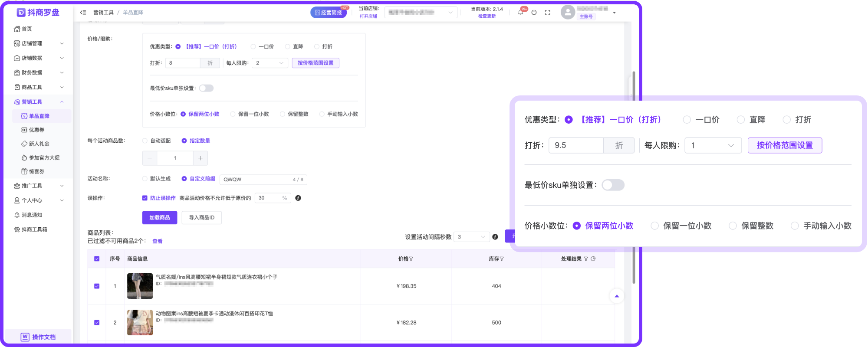Expand the 店铺管理 sidebar menu

[x=39, y=43]
